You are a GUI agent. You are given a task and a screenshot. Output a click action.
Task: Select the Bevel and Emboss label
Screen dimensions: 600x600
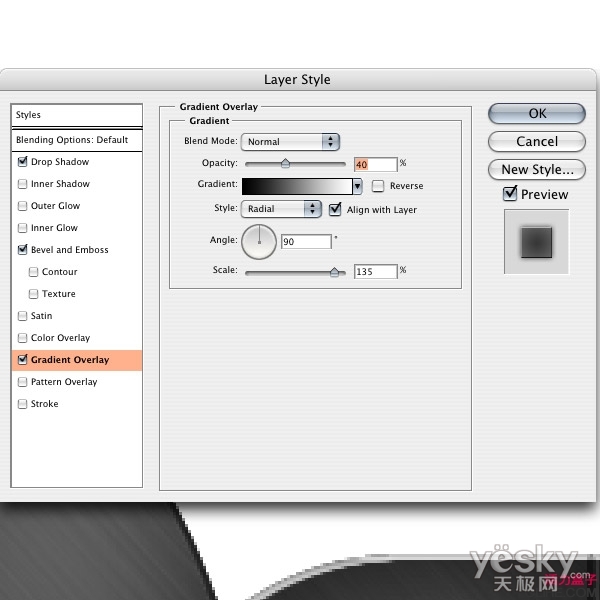[x=70, y=250]
